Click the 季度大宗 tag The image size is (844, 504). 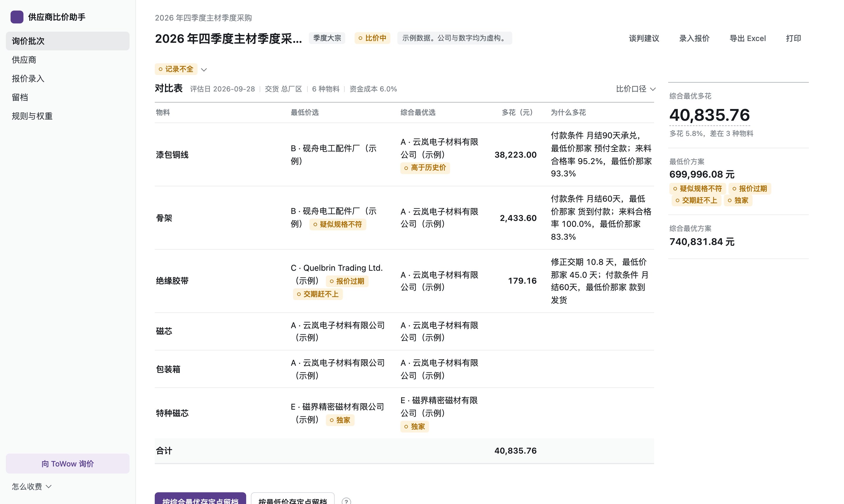(327, 38)
